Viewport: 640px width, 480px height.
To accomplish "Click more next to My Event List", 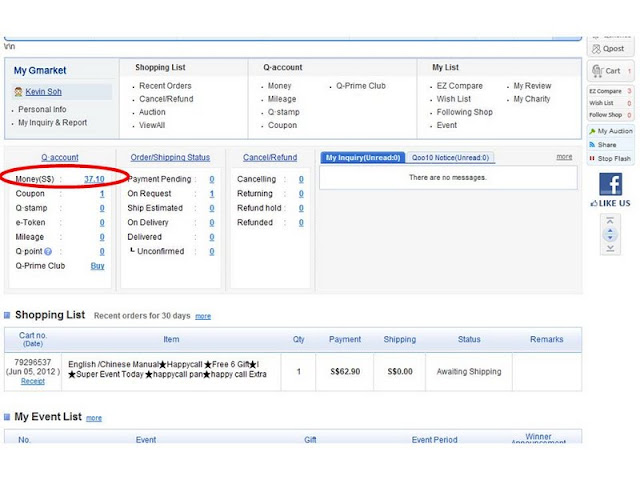I will point(94,418).
